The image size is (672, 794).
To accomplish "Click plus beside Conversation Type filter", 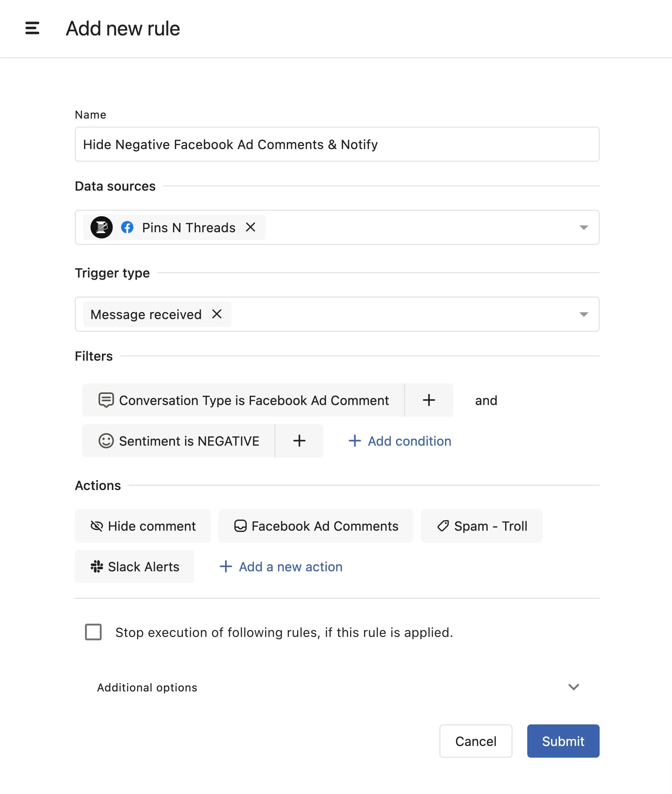I will coord(429,400).
